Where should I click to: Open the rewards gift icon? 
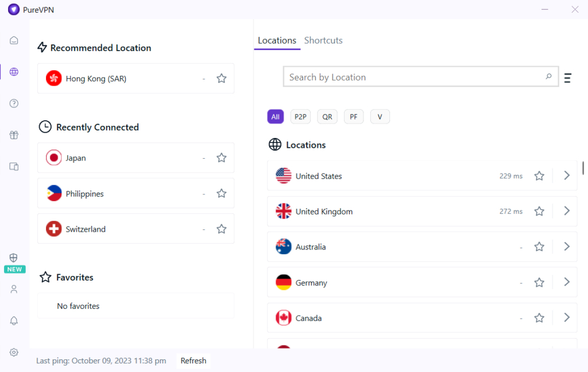pyautogui.click(x=14, y=135)
